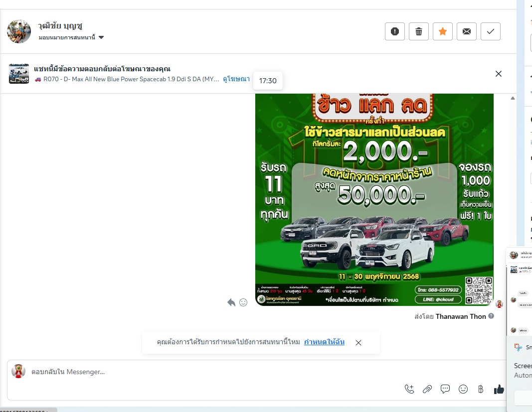Dismiss the assignment prompt notification
This screenshot has height=412, width=532.
tap(358, 342)
